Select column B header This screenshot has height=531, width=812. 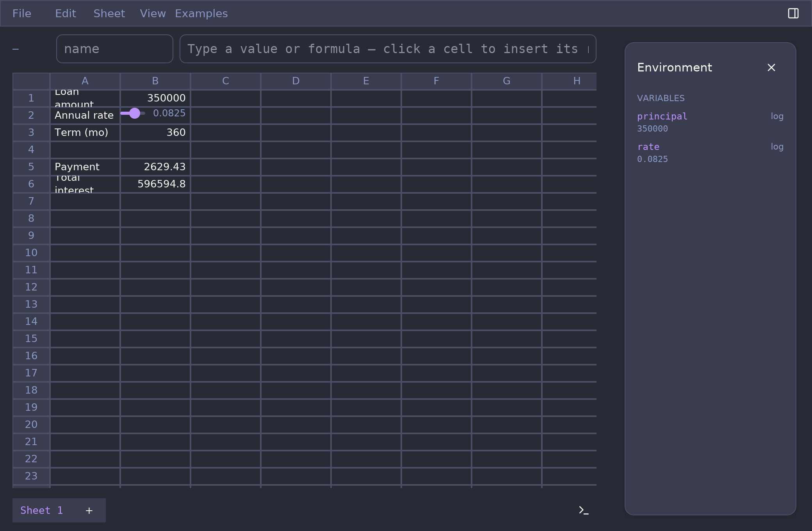(155, 81)
